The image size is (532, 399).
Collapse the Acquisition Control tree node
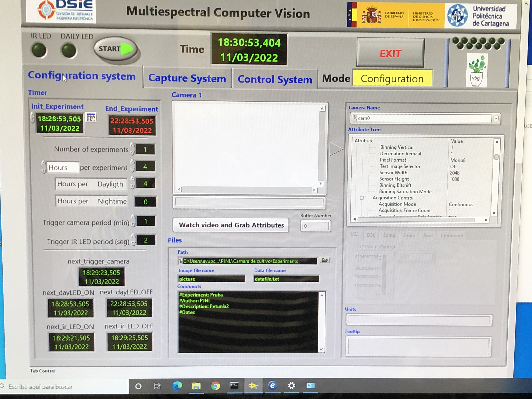pyautogui.click(x=362, y=198)
